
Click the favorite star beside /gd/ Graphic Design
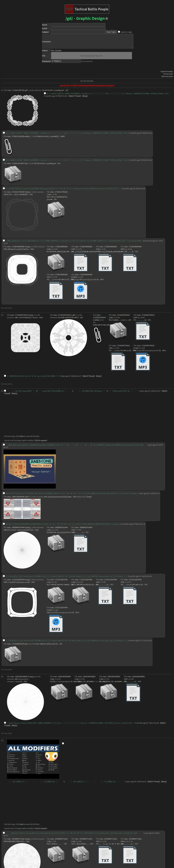click(x=107, y=19)
